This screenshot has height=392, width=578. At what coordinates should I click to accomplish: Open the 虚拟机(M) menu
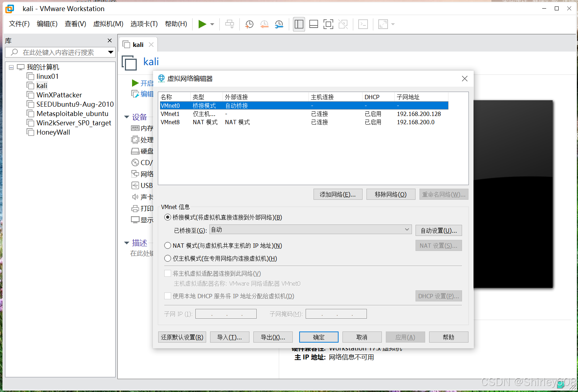click(108, 24)
